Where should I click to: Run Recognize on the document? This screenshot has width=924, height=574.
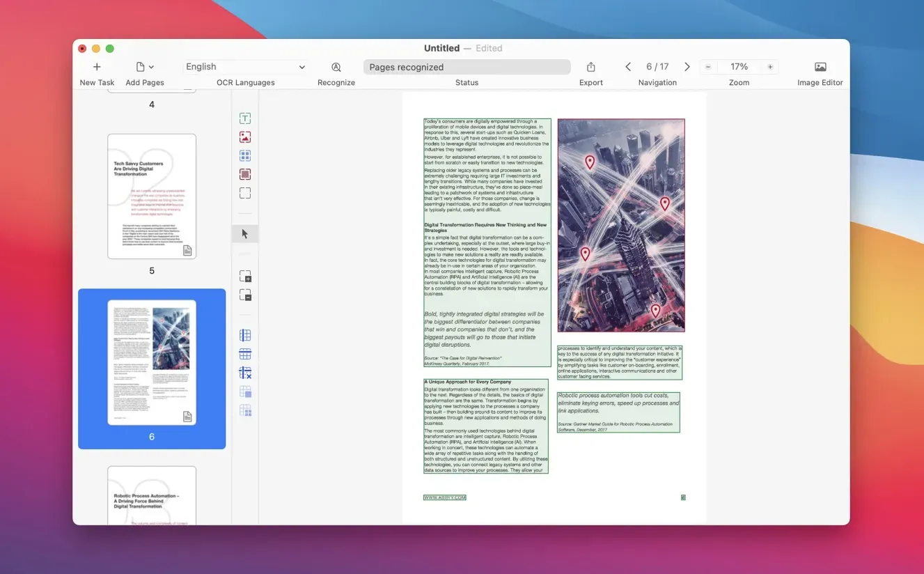point(336,67)
